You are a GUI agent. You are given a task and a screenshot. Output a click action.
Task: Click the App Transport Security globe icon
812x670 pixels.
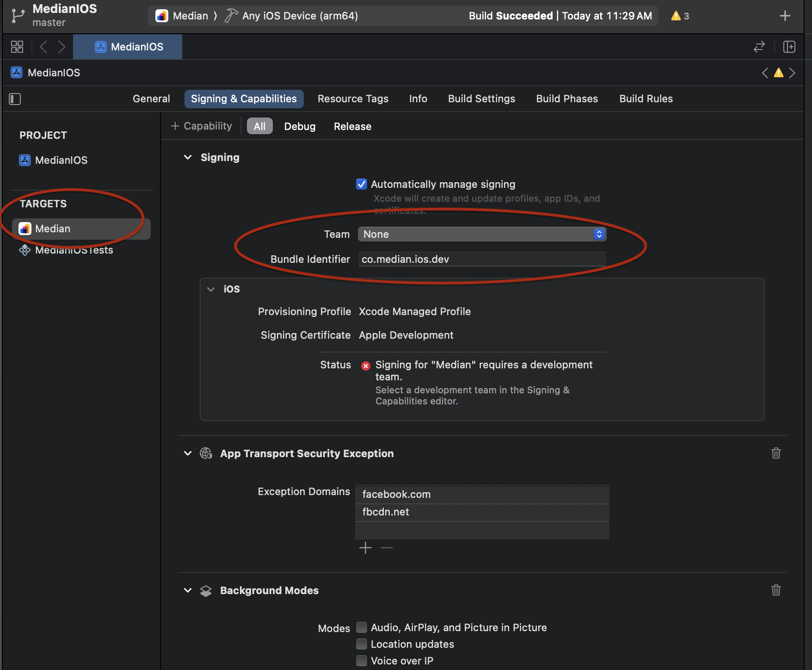(206, 453)
